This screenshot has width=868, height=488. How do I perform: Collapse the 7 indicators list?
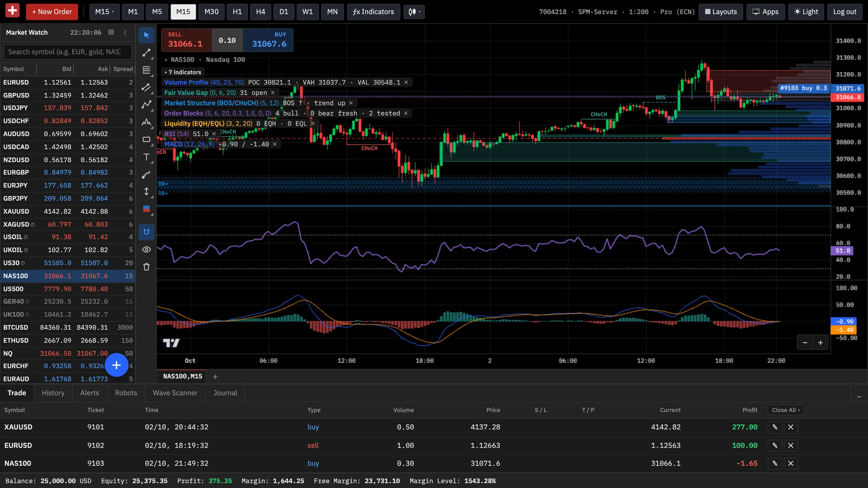click(183, 72)
